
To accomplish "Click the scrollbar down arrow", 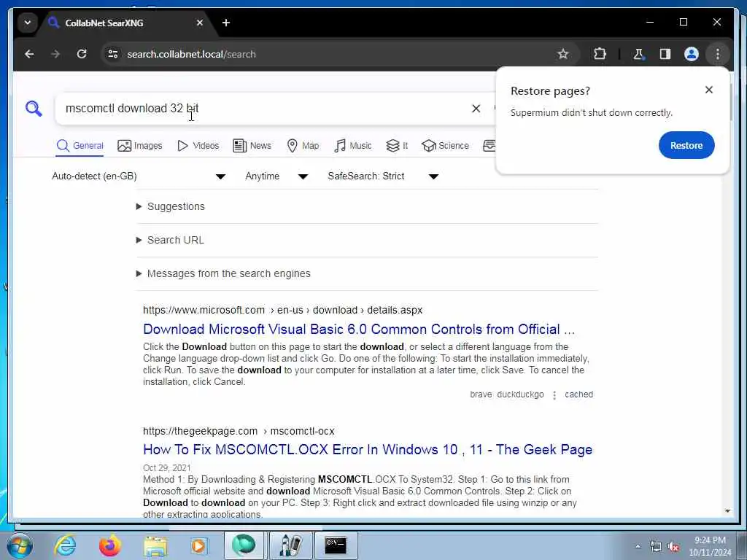I will pos(727,511).
